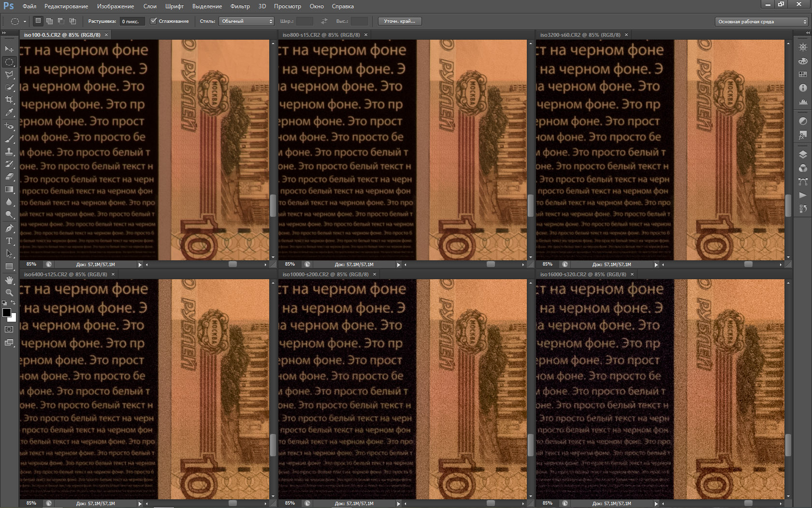
Task: Open the History panel icon
Action: point(803,209)
